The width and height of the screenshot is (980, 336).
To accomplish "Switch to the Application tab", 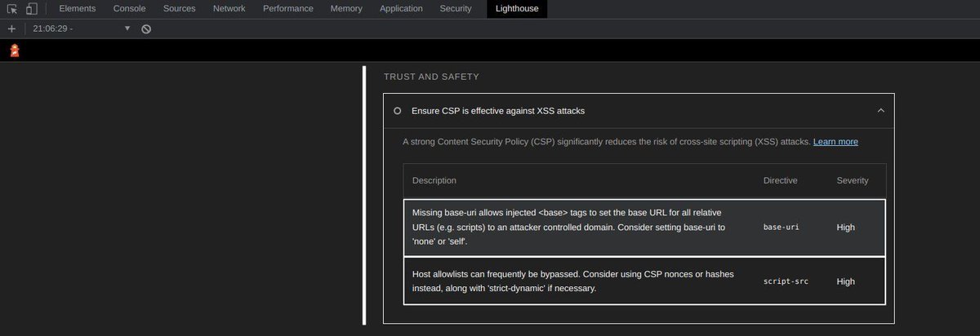I will click(402, 9).
